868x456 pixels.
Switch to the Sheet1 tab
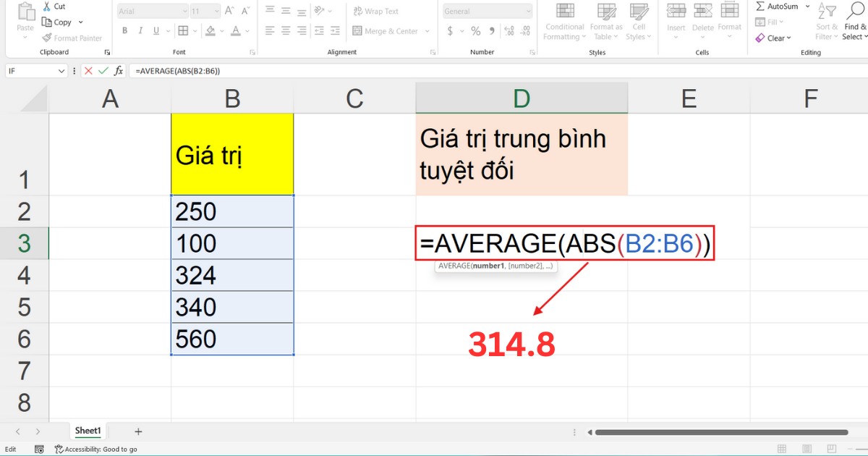(x=88, y=431)
